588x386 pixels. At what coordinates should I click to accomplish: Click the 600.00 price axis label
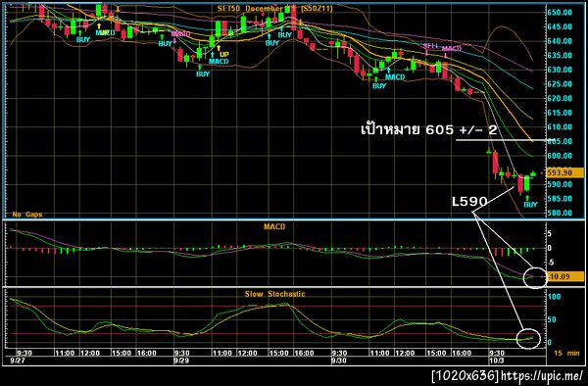[560, 156]
